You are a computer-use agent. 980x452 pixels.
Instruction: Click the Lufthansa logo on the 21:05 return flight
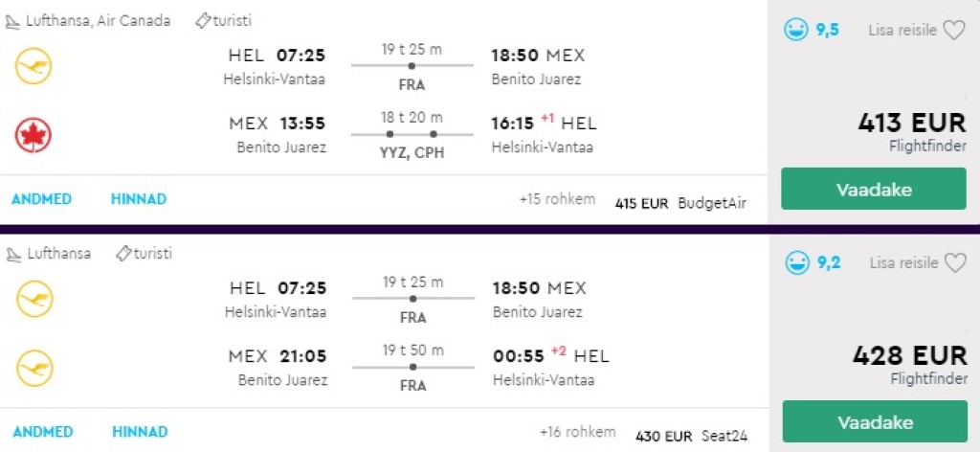tap(34, 368)
